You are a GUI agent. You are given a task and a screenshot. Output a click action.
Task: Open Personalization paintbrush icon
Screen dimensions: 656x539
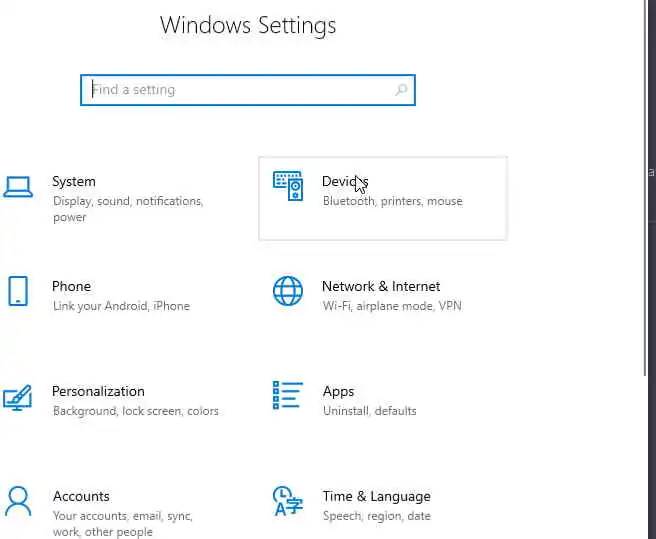(18, 397)
